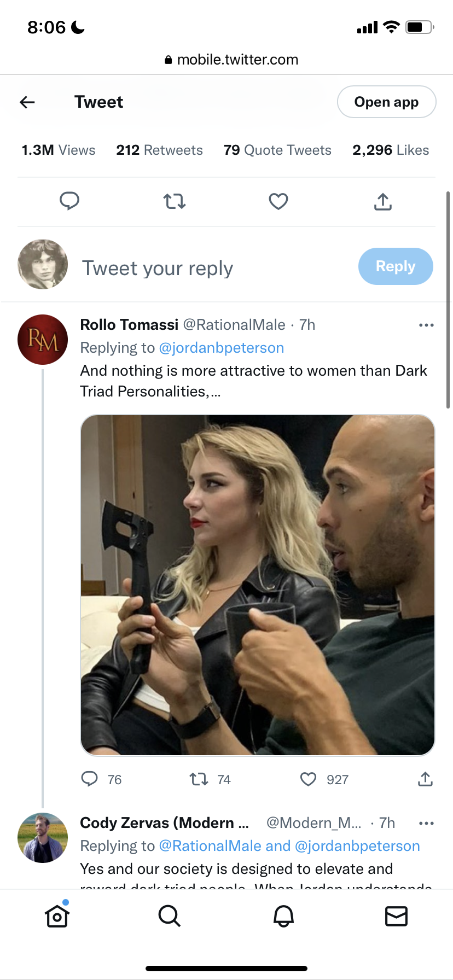
Task: Open the @jordanbpeterson mention link
Action: 222,348
